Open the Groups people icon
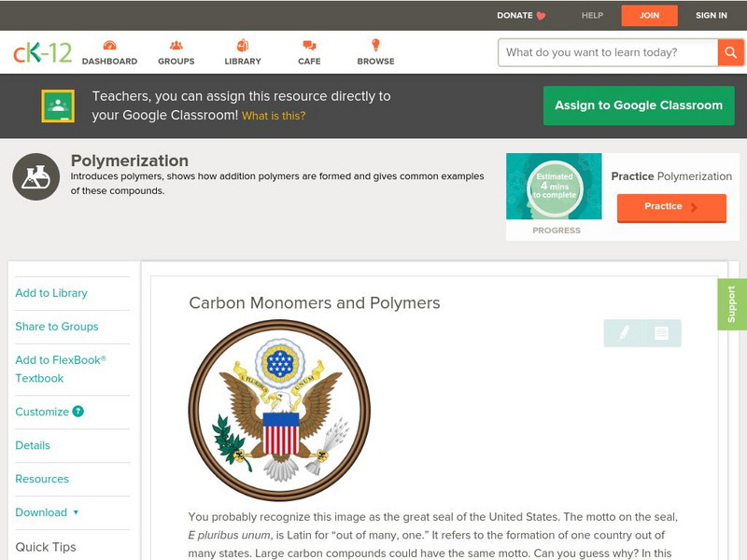 [176, 46]
